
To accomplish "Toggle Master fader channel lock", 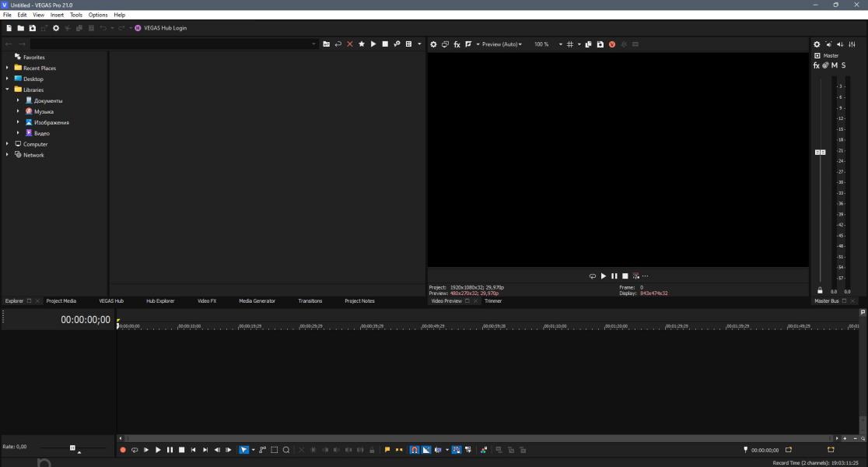I will 820,290.
